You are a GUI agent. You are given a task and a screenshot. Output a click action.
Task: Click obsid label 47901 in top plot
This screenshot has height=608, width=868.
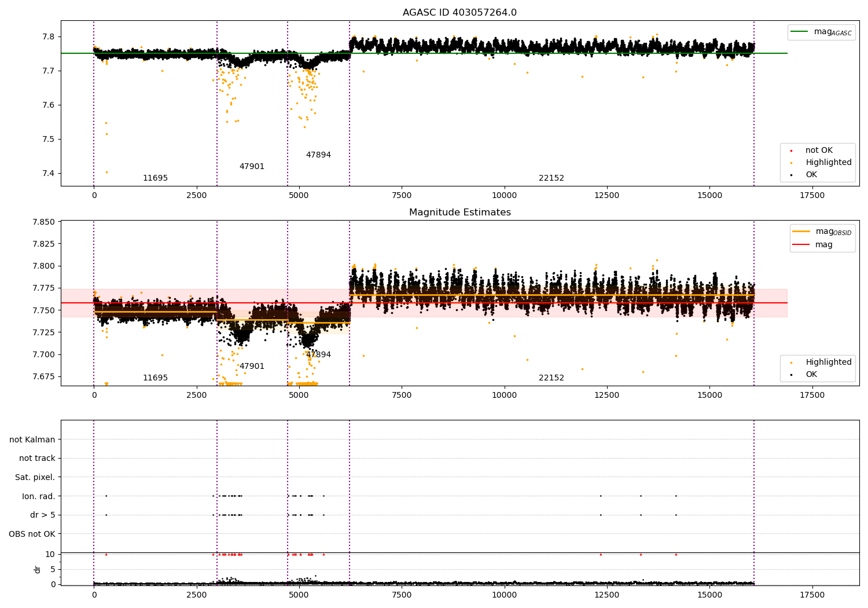(252, 167)
